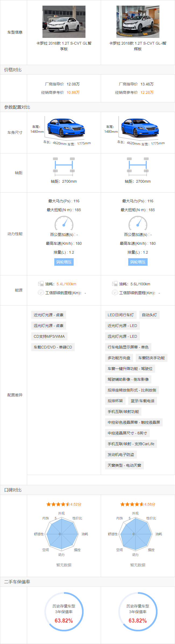Click the speedometer gauge icon in right column
Viewport: 175px width, 644px height.
point(138,223)
